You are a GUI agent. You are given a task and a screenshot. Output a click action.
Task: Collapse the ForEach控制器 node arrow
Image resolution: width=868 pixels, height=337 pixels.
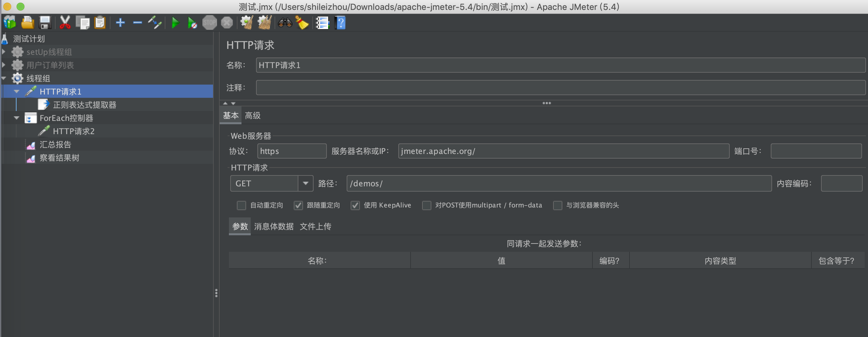coord(17,118)
